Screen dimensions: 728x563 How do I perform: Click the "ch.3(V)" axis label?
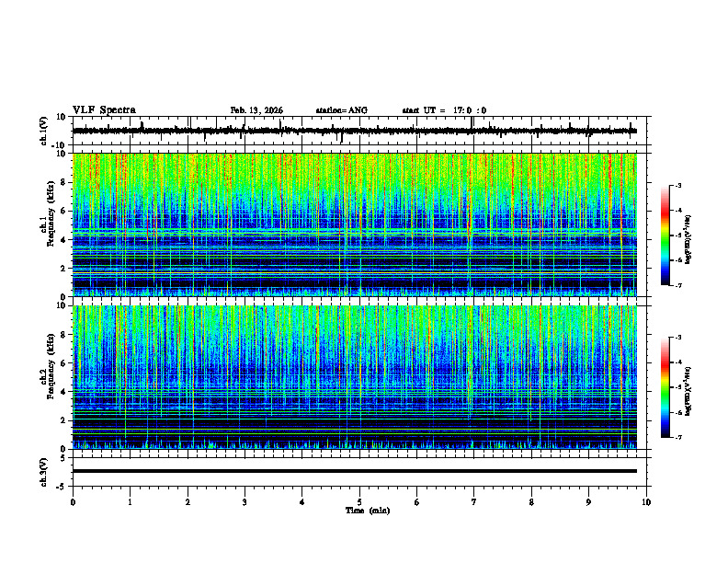point(43,473)
